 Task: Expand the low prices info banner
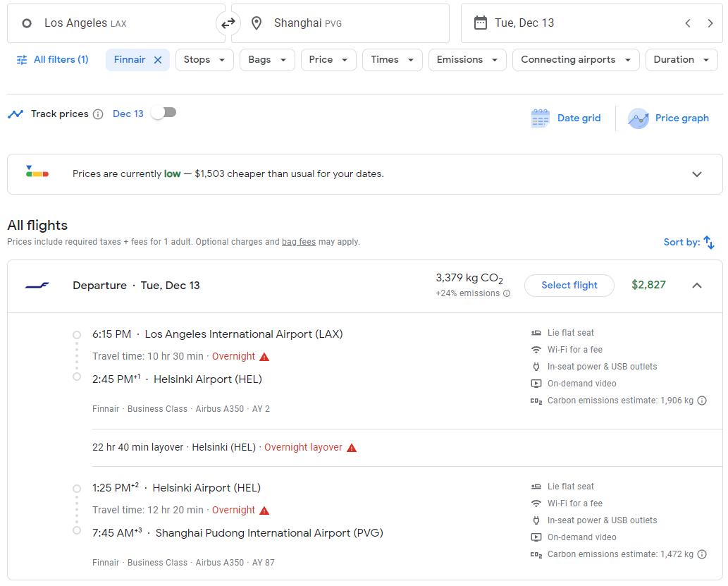[x=696, y=174]
